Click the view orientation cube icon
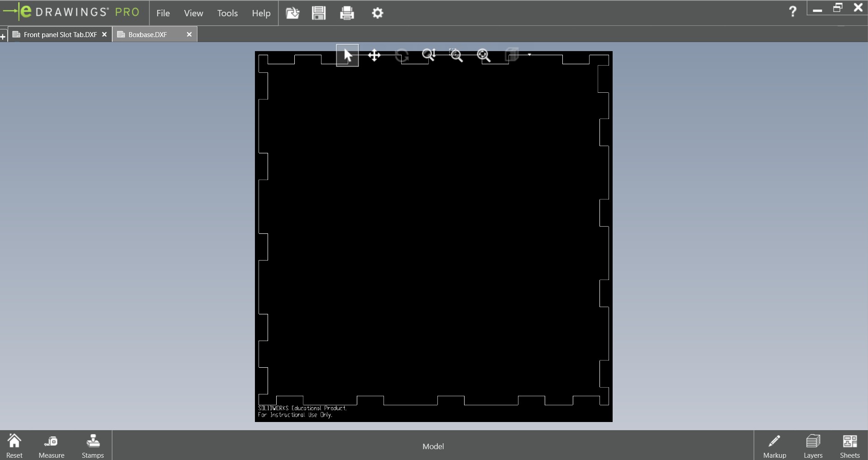Viewport: 868px width, 460px height. 512,55
